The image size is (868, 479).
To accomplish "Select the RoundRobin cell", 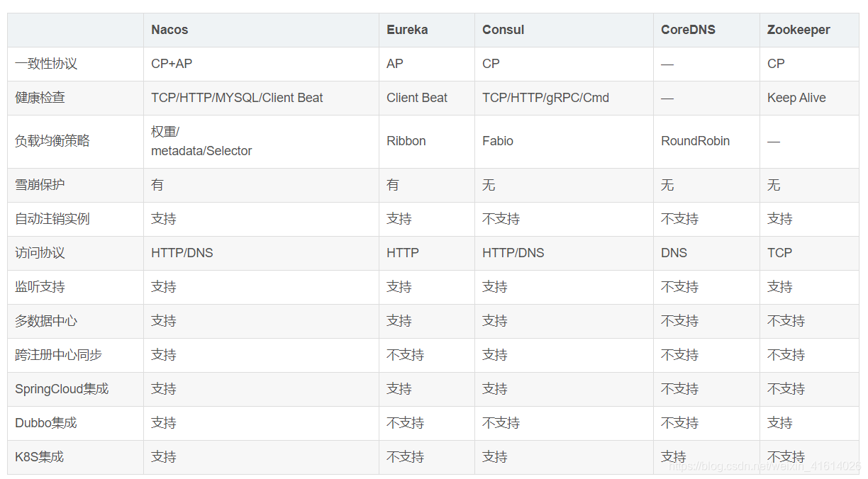I will (695, 141).
